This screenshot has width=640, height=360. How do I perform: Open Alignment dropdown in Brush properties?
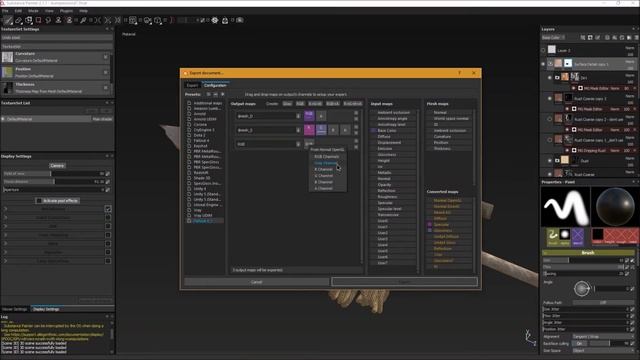coord(603,337)
